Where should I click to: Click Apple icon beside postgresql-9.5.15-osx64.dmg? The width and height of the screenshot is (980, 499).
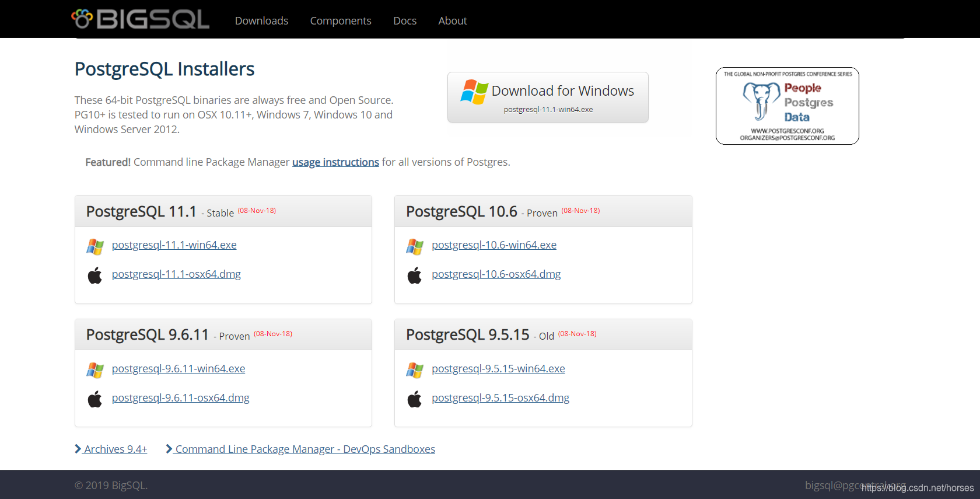(415, 399)
